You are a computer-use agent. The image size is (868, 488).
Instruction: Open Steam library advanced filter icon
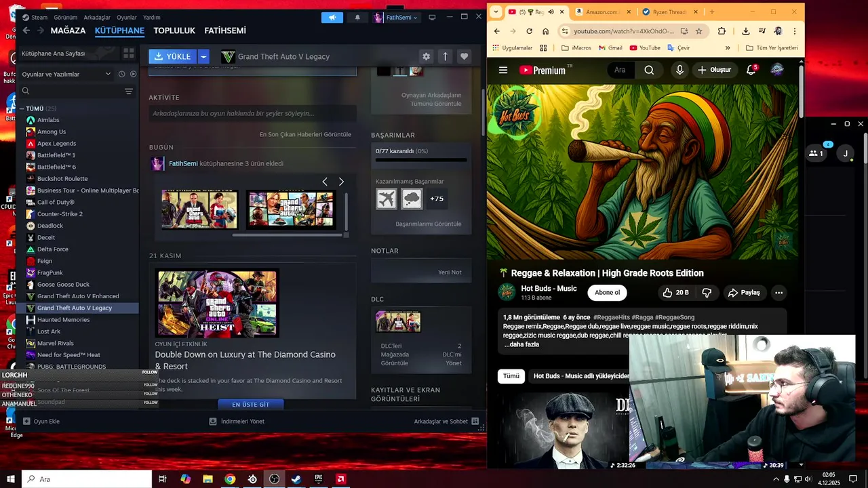click(x=129, y=91)
